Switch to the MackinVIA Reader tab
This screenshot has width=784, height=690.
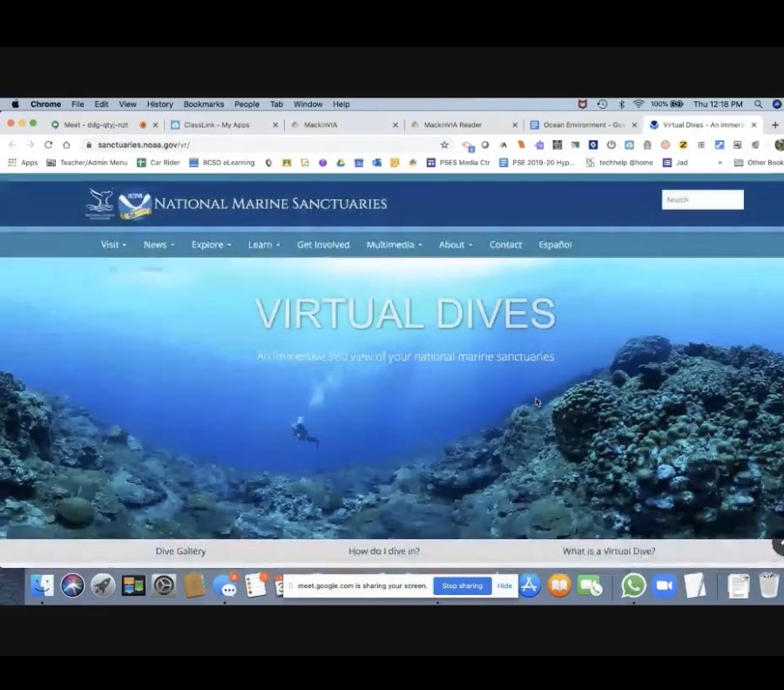(x=452, y=125)
